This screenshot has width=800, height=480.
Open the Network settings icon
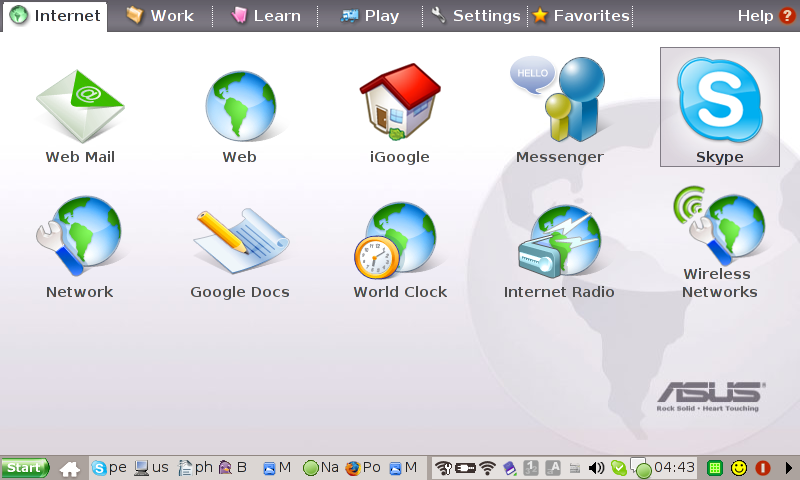(x=80, y=247)
